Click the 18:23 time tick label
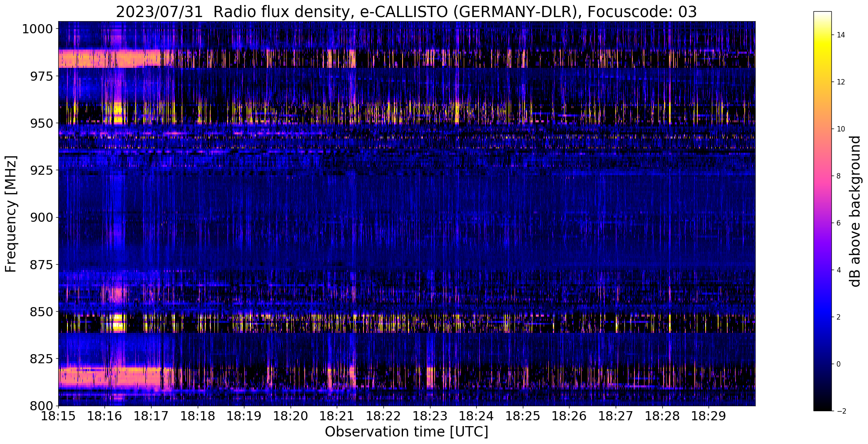Image resolution: width=868 pixels, height=444 pixels. click(x=430, y=416)
